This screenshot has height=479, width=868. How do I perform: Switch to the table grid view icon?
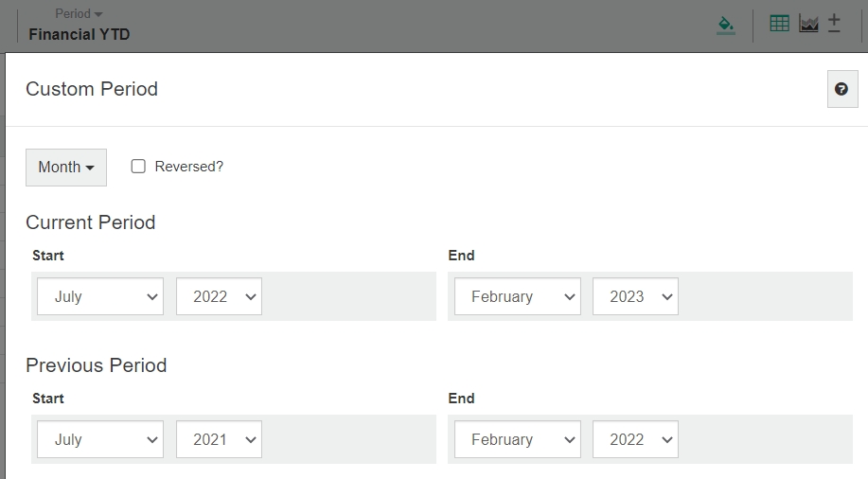click(780, 24)
